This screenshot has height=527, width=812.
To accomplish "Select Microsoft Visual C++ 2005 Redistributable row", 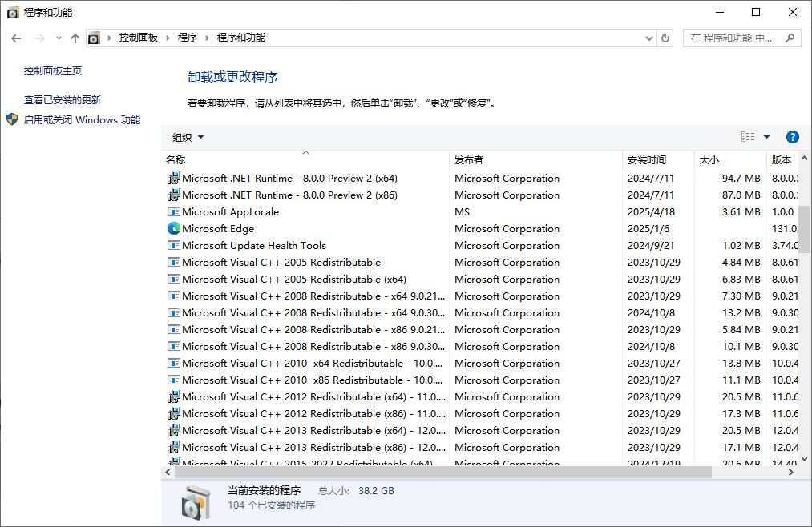I will click(x=481, y=262).
